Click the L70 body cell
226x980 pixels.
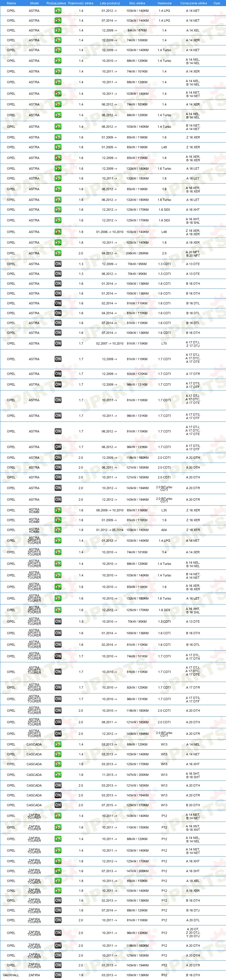pos(164,343)
